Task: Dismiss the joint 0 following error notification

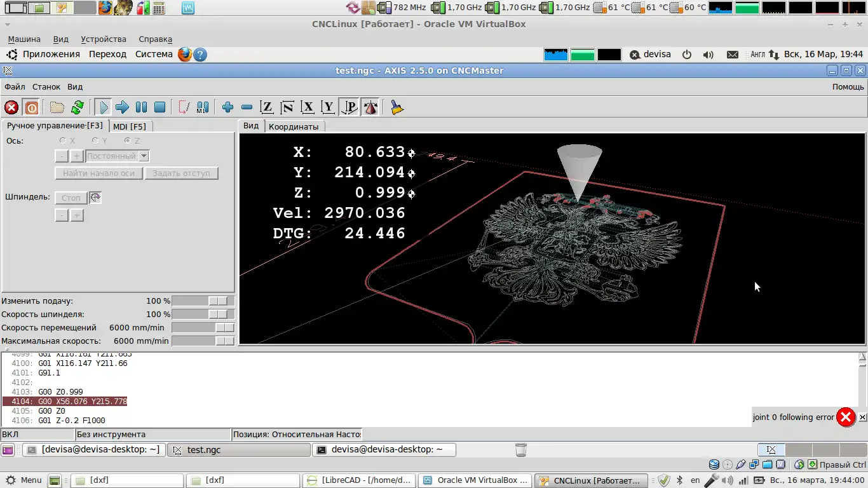Action: pyautogui.click(x=862, y=417)
